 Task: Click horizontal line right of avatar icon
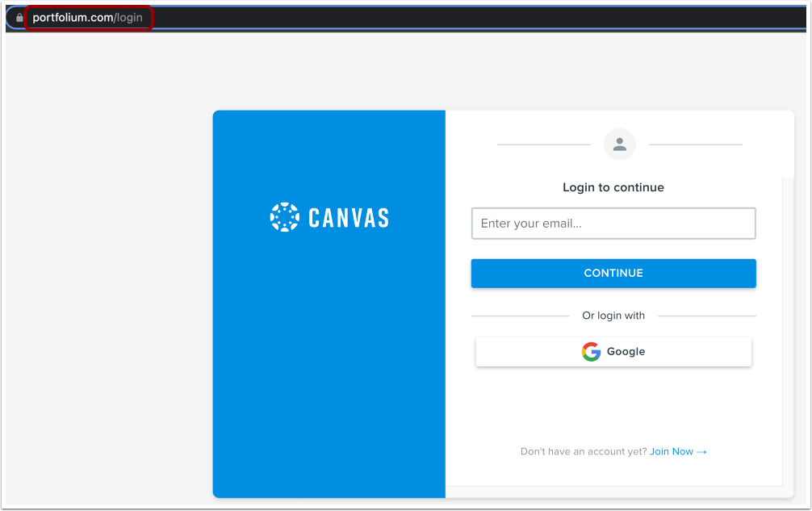coord(696,145)
